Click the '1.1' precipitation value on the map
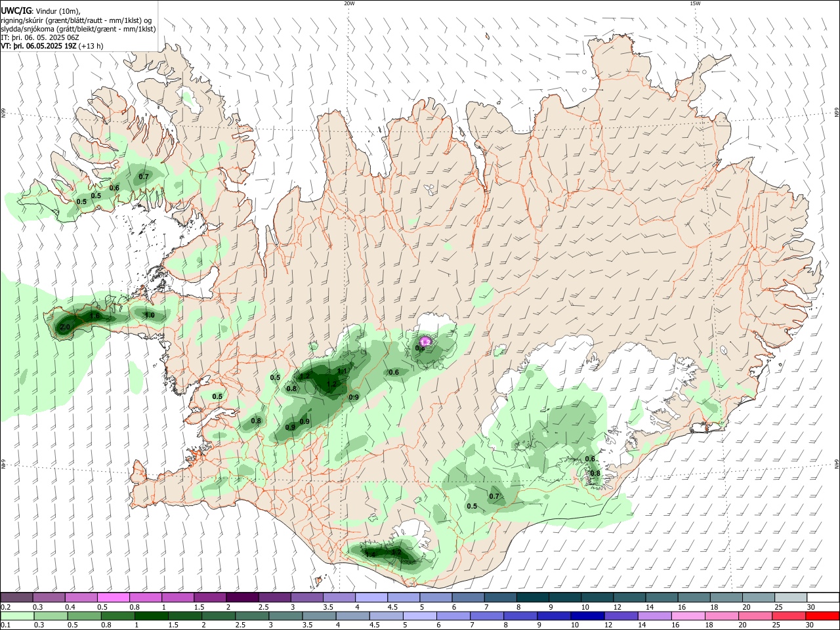This screenshot has width=840, height=630. [342, 371]
